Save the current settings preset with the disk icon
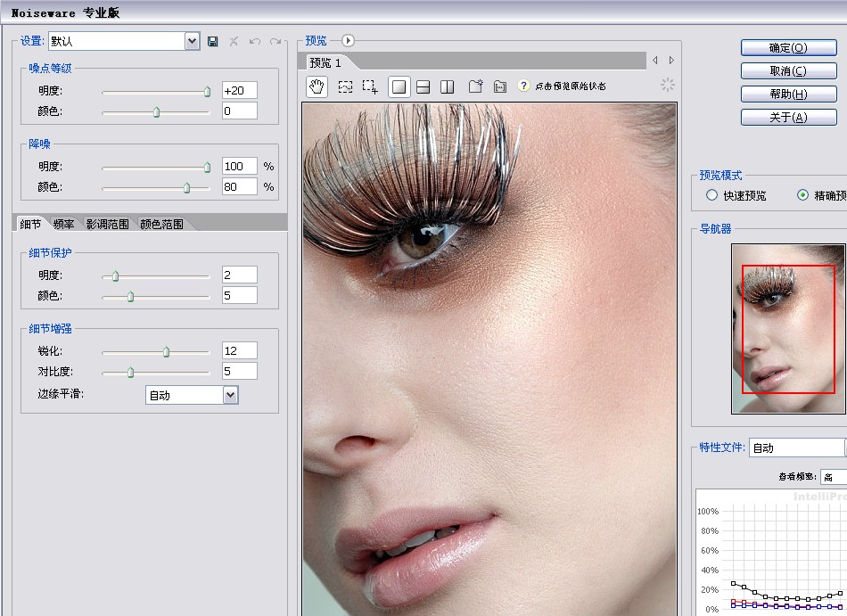The image size is (847, 616). 213,41
